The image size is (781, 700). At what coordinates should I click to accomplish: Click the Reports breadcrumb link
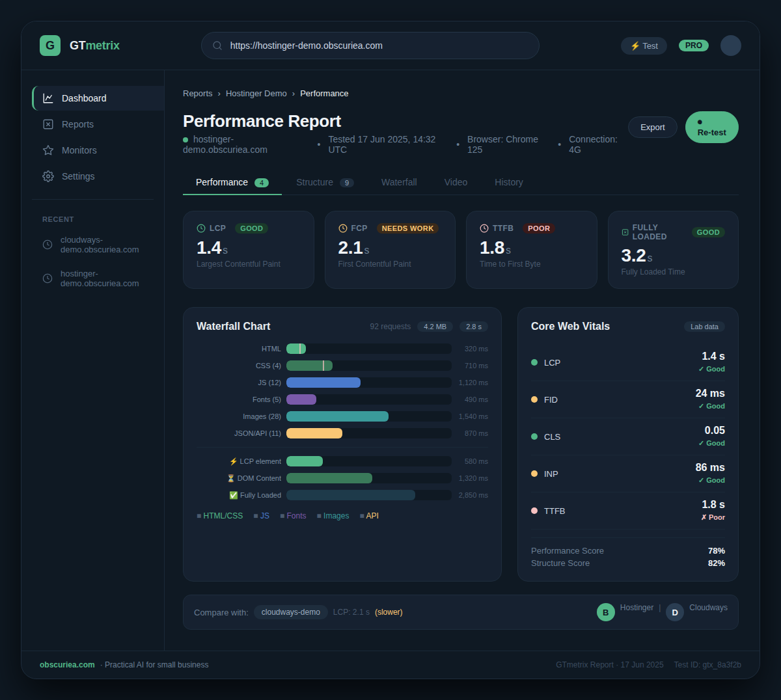[x=198, y=94]
